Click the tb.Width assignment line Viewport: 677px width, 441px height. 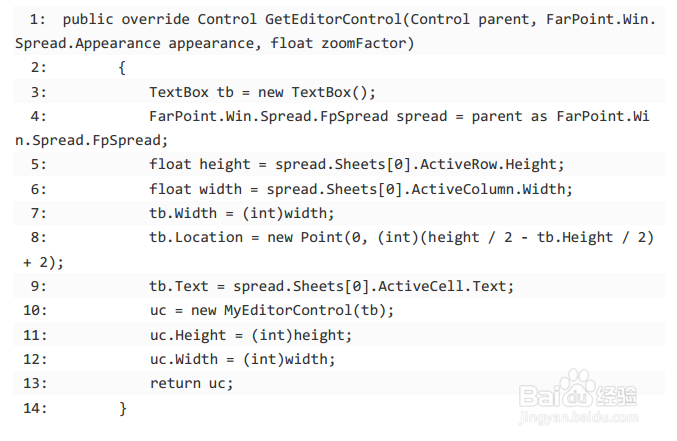point(242,213)
